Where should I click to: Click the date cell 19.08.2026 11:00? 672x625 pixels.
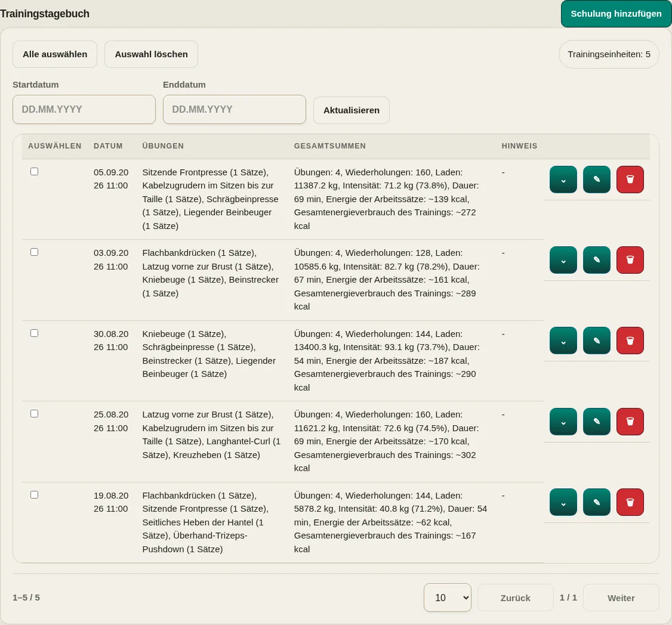pos(111,502)
